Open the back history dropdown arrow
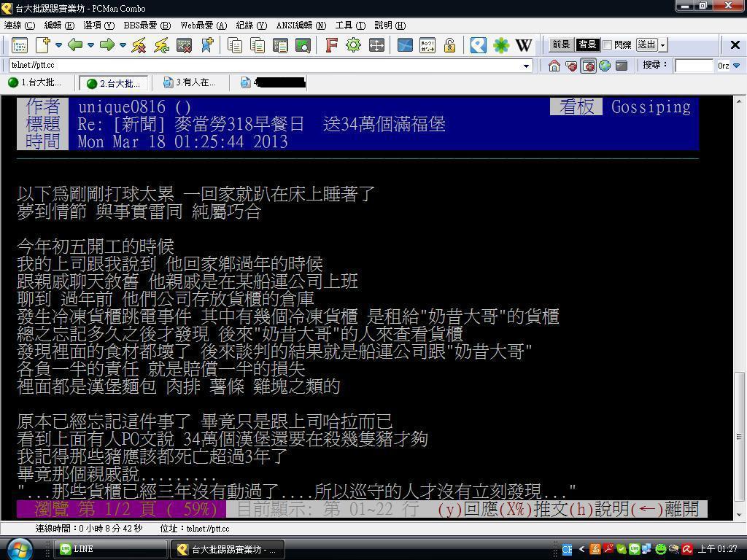 click(x=90, y=45)
